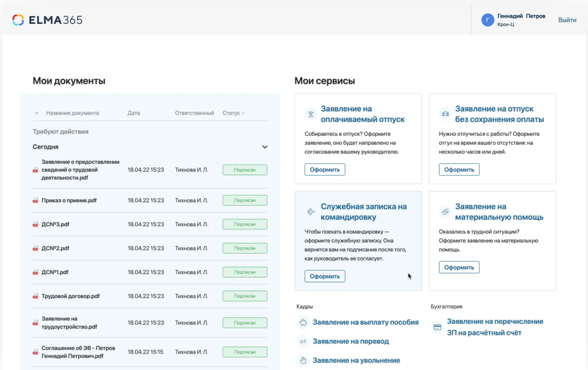Viewport: 588px width, 370px height.
Task: Click the Подписан status badge on ДСН№3.pdf
Action: pos(244,224)
